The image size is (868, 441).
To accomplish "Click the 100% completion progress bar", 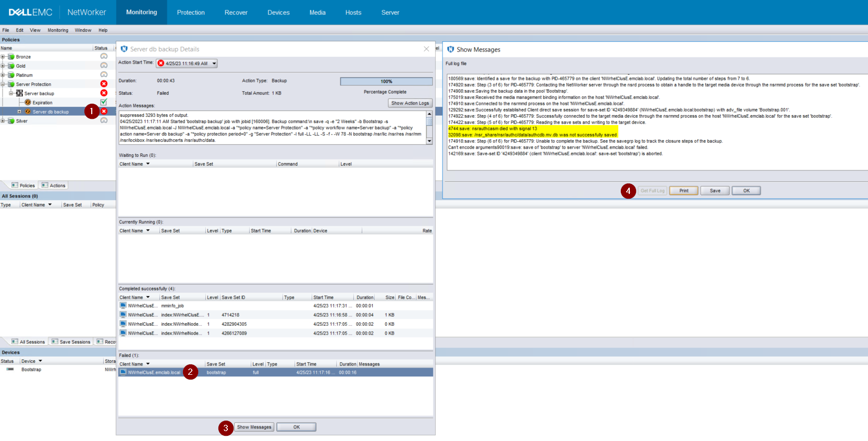I will click(386, 81).
